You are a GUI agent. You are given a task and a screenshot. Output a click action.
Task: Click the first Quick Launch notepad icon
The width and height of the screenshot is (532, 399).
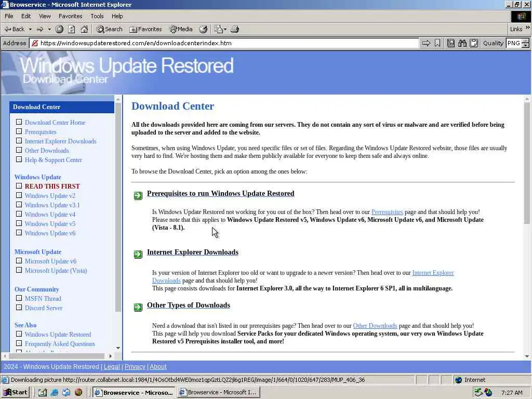click(x=43, y=393)
